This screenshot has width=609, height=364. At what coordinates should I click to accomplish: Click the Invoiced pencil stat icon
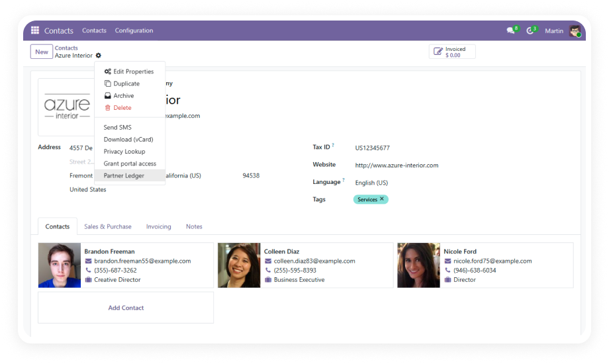coord(438,52)
